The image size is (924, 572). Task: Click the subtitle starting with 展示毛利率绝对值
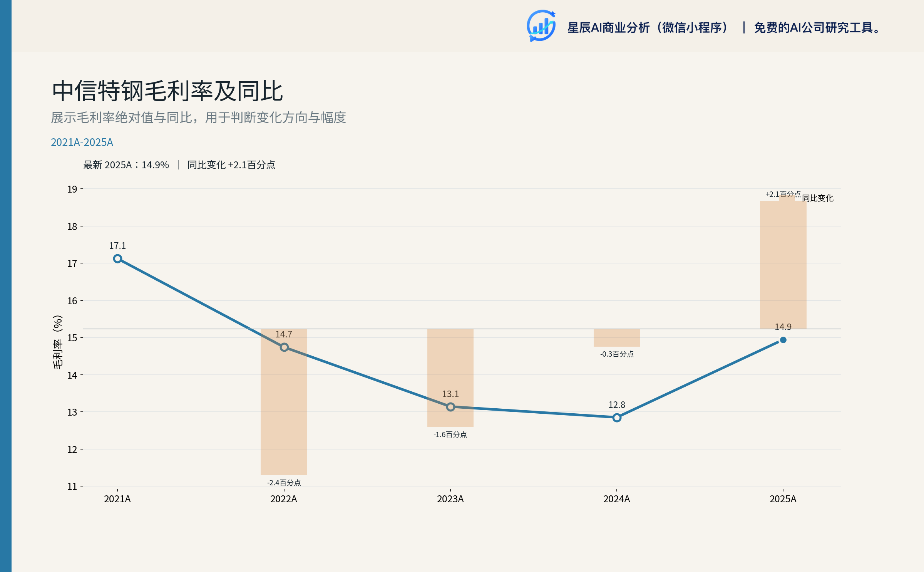click(x=199, y=117)
